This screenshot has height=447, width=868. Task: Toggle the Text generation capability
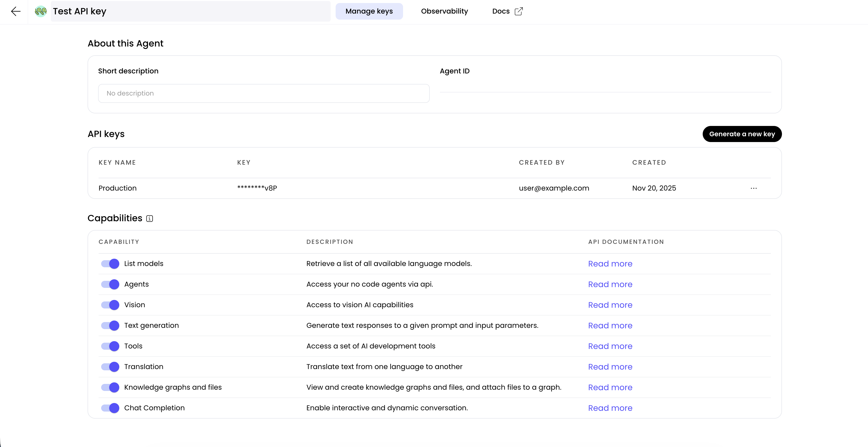click(x=110, y=326)
